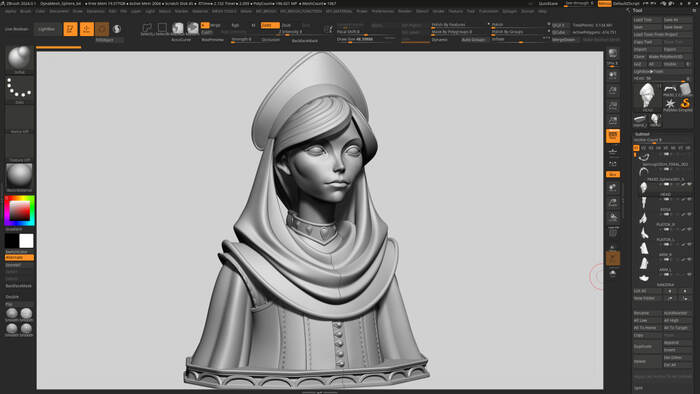
Task: Click the paintbrush icon on HEAD subtool row
Action: click(683, 185)
